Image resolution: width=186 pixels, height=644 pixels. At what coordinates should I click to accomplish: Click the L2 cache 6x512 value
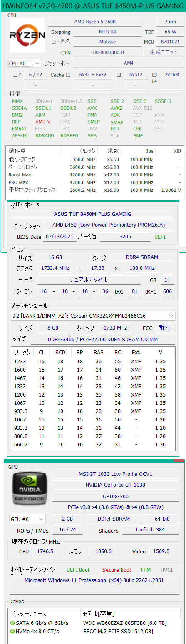coord(136,75)
